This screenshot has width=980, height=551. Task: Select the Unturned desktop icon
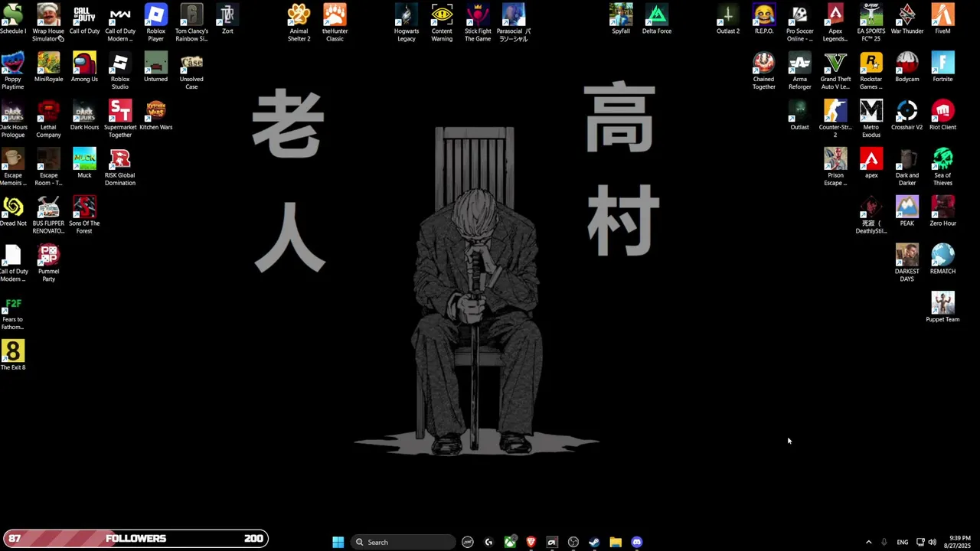tap(155, 67)
